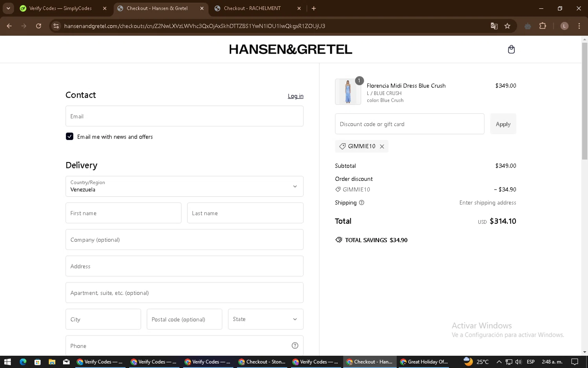The height and width of the screenshot is (368, 588).
Task: Focus the Address field
Action: pyautogui.click(x=184, y=266)
